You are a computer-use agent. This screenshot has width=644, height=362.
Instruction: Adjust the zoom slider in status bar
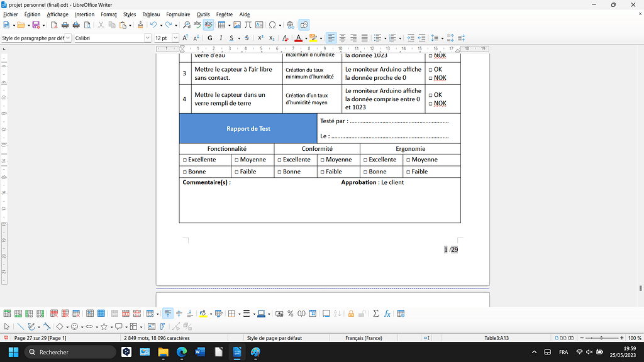601,338
